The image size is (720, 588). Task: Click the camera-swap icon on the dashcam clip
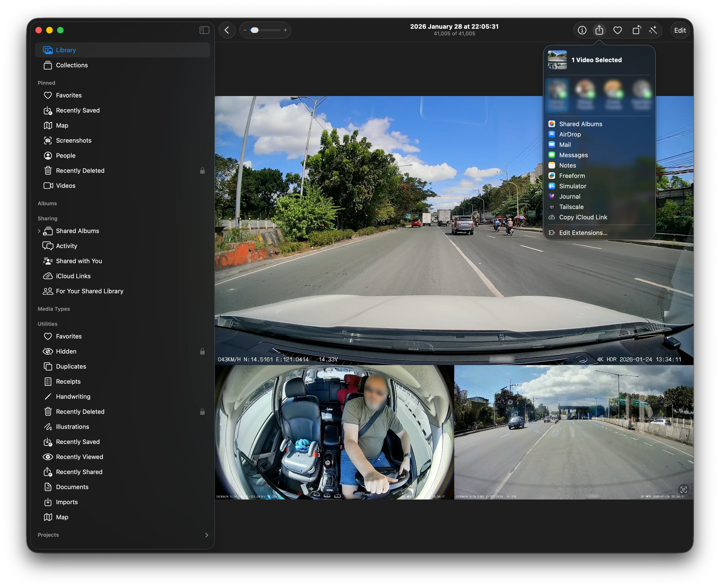click(x=684, y=489)
